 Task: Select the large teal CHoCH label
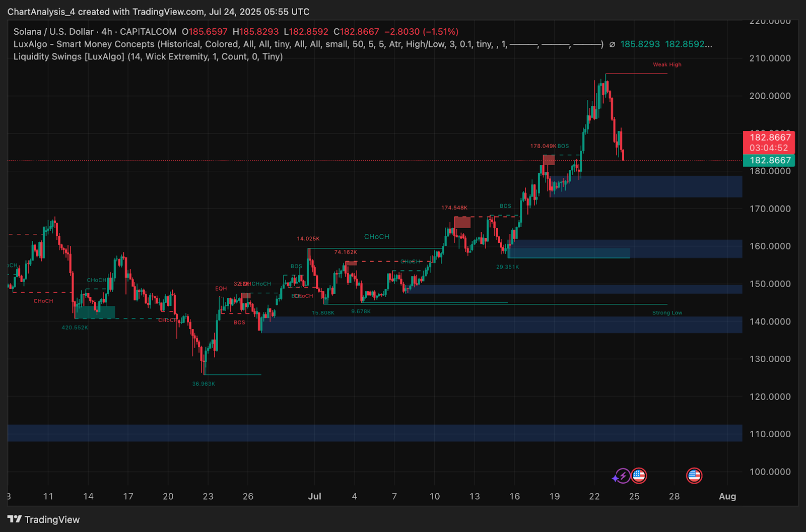click(377, 237)
